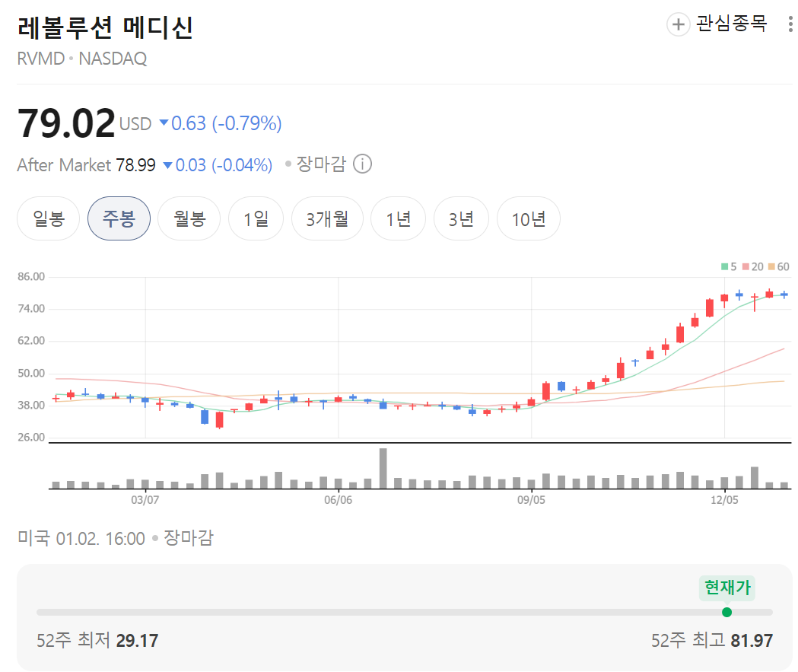Image resolution: width=798 pixels, height=672 pixels.
Task: Show the 3개월 chart range
Action: (x=327, y=218)
